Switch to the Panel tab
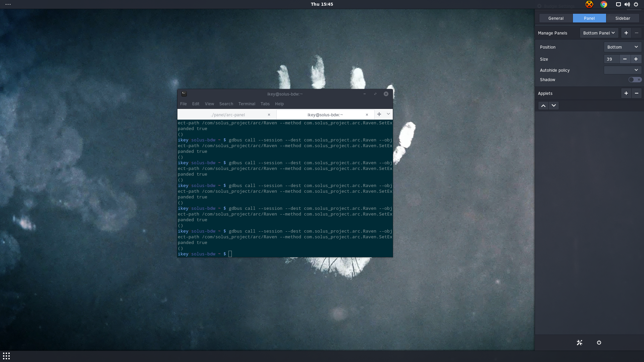The height and width of the screenshot is (362, 644). click(589, 18)
